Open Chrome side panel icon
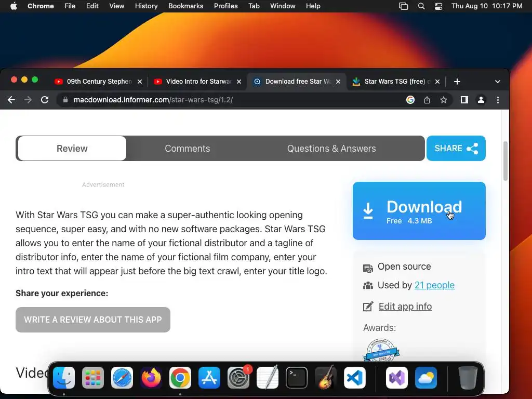The image size is (532, 399). pyautogui.click(x=464, y=100)
